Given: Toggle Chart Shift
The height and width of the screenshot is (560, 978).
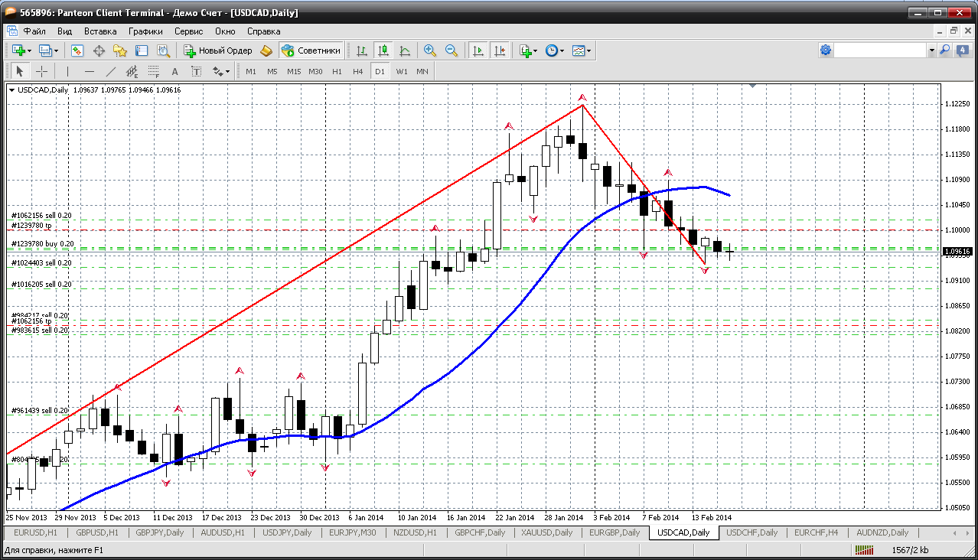Looking at the screenshot, I should coord(500,50).
